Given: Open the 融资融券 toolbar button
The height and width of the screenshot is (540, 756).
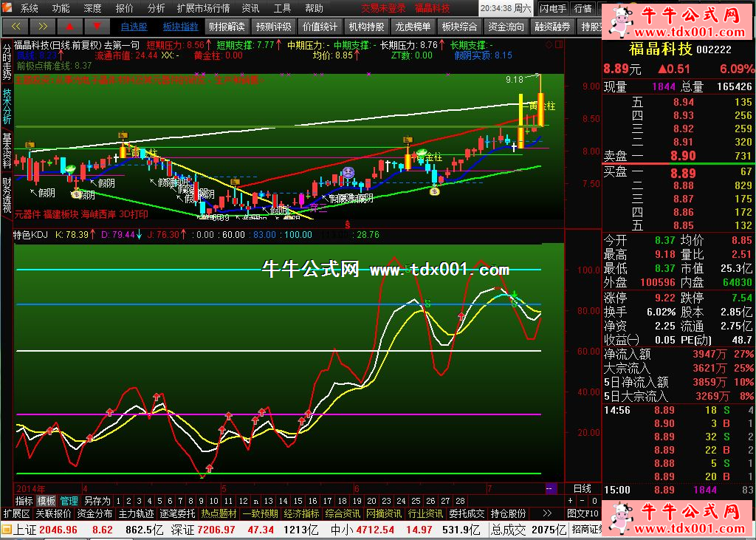Looking at the screenshot, I should (x=552, y=27).
